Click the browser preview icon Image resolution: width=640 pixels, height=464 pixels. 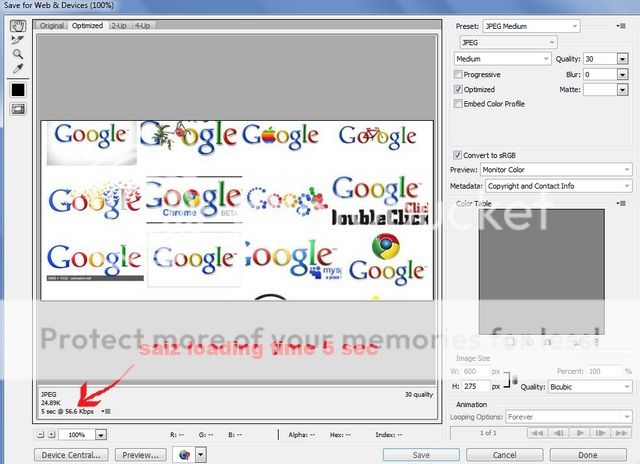click(x=183, y=454)
